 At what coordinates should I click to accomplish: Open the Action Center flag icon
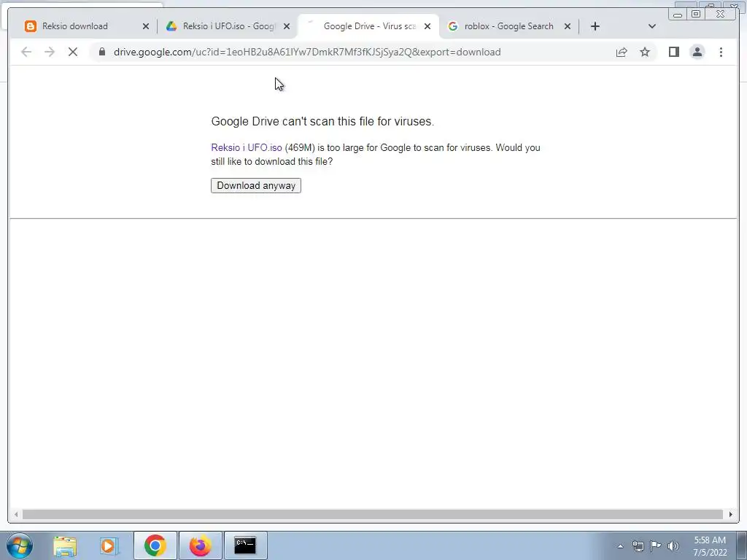pyautogui.click(x=656, y=546)
